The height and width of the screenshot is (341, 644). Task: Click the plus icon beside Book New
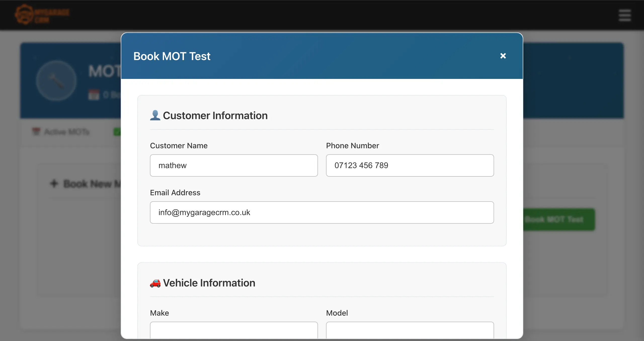[x=54, y=183]
